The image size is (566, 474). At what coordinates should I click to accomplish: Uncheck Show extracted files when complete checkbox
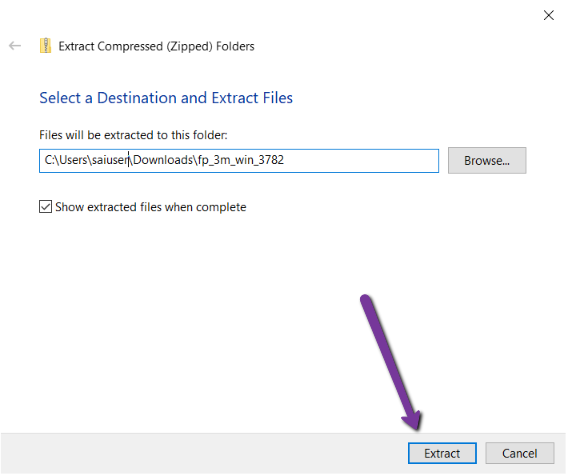45,207
